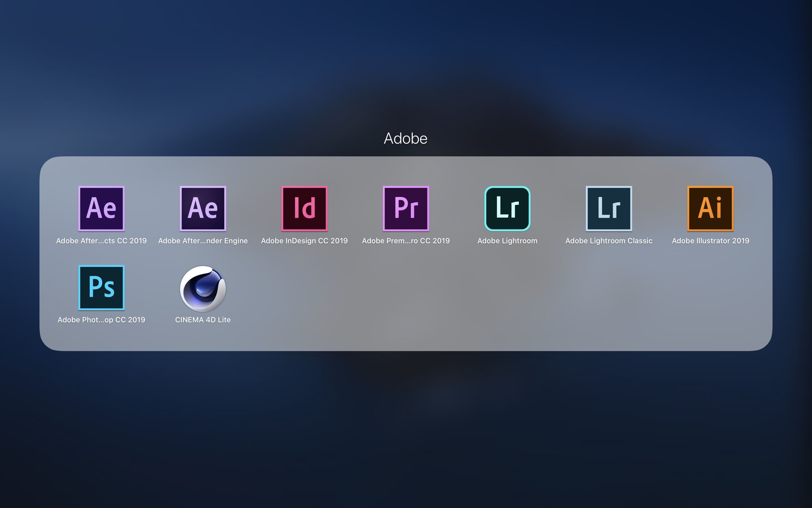Click the 'CINEMA 4D Lite' label
Viewport: 812px width, 508px height.
coord(203,319)
